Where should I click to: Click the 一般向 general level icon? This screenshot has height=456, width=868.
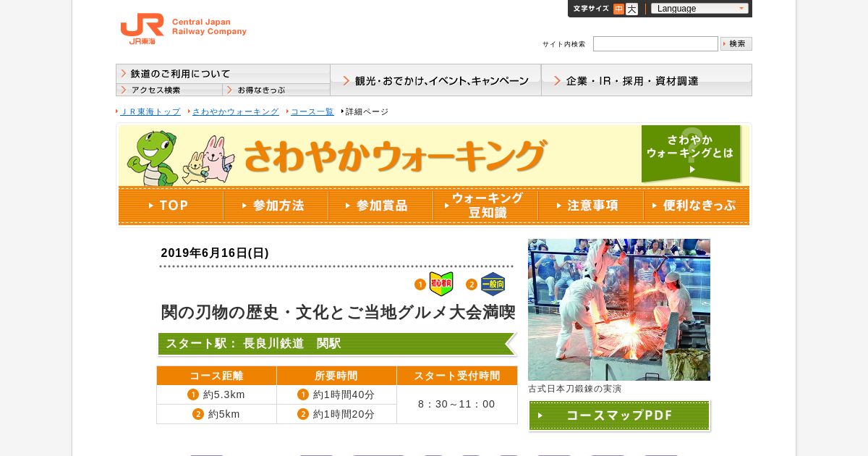coord(493,284)
